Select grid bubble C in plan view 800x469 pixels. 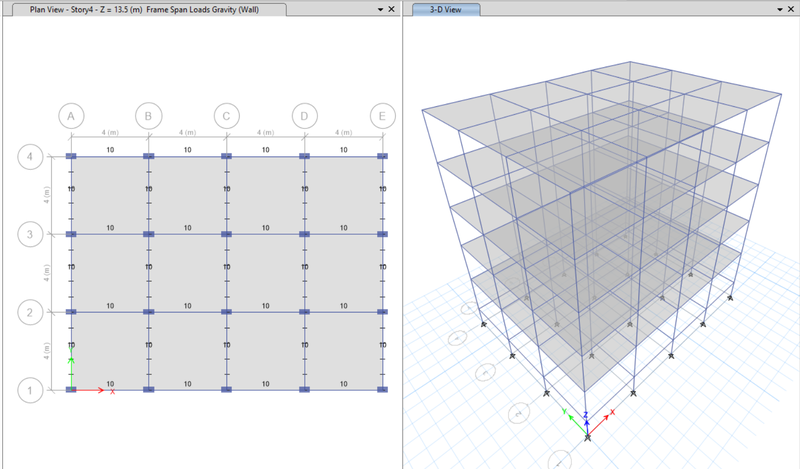tap(227, 116)
